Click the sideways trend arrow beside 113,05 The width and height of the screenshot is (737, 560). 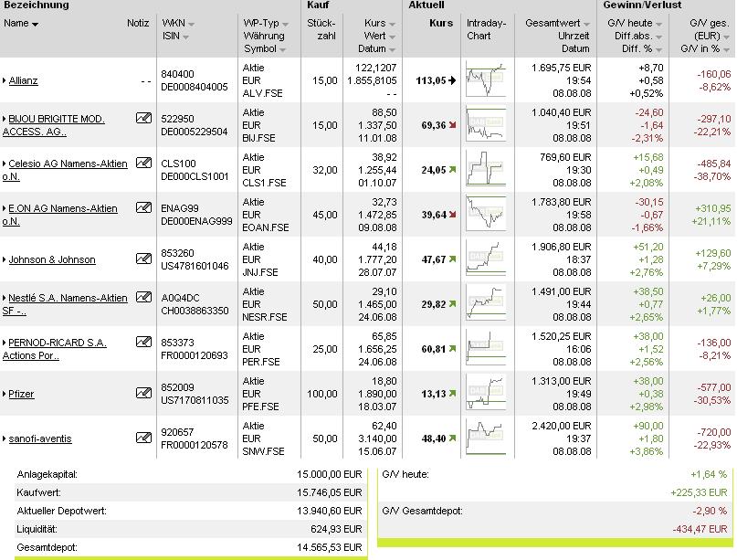click(x=452, y=80)
